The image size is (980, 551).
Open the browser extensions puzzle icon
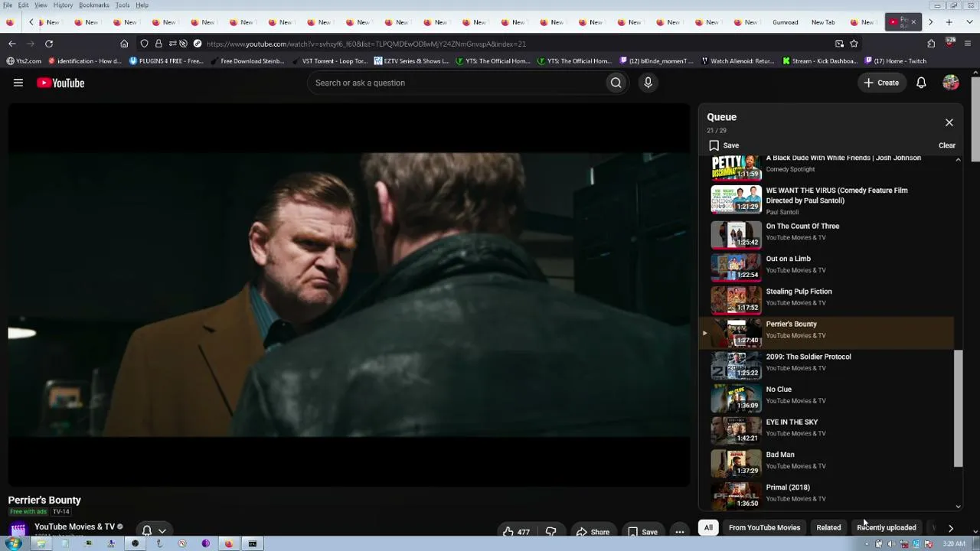(x=931, y=44)
